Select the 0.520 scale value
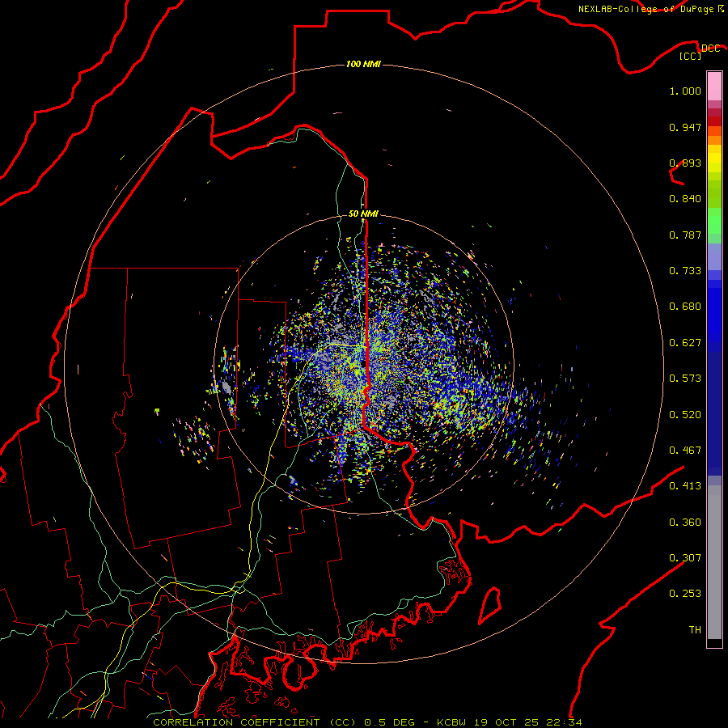This screenshot has height=728, width=728. (x=685, y=415)
